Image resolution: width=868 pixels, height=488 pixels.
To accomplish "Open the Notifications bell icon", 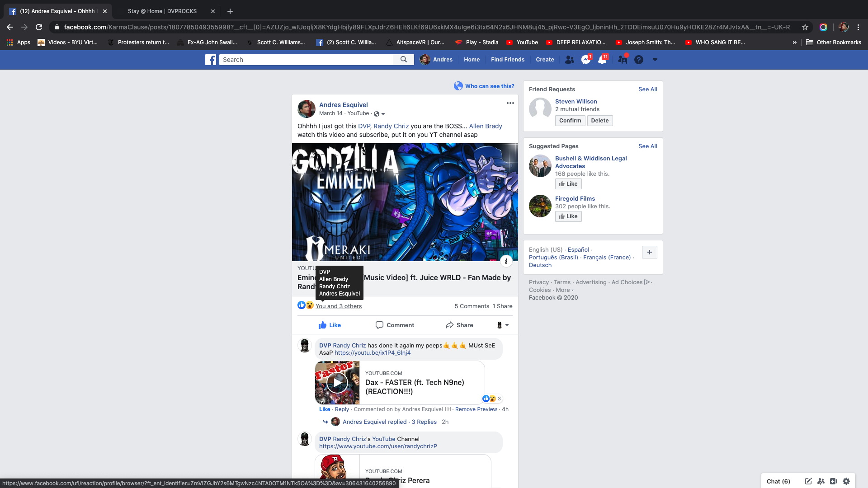I will (x=602, y=60).
